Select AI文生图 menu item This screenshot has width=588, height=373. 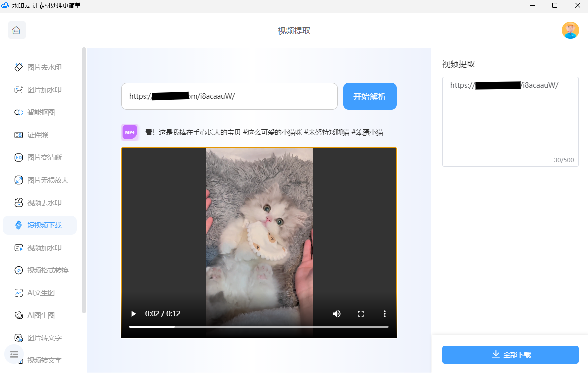40,293
